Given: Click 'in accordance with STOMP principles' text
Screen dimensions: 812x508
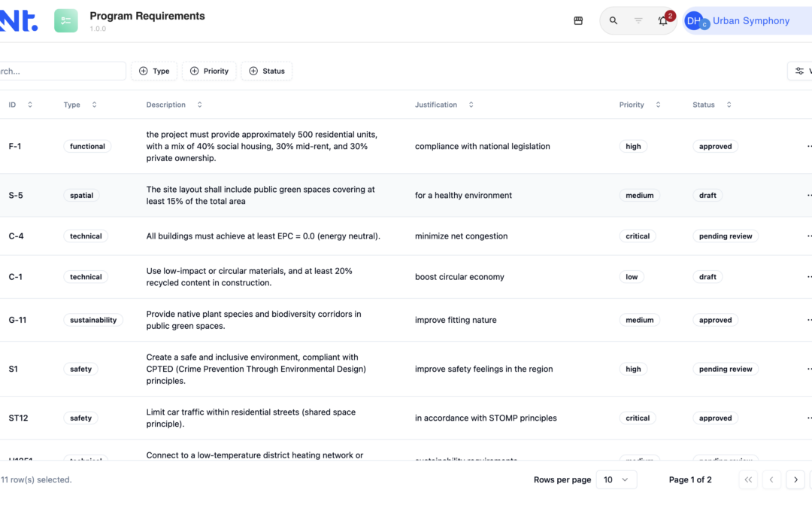Looking at the screenshot, I should click(x=486, y=418).
